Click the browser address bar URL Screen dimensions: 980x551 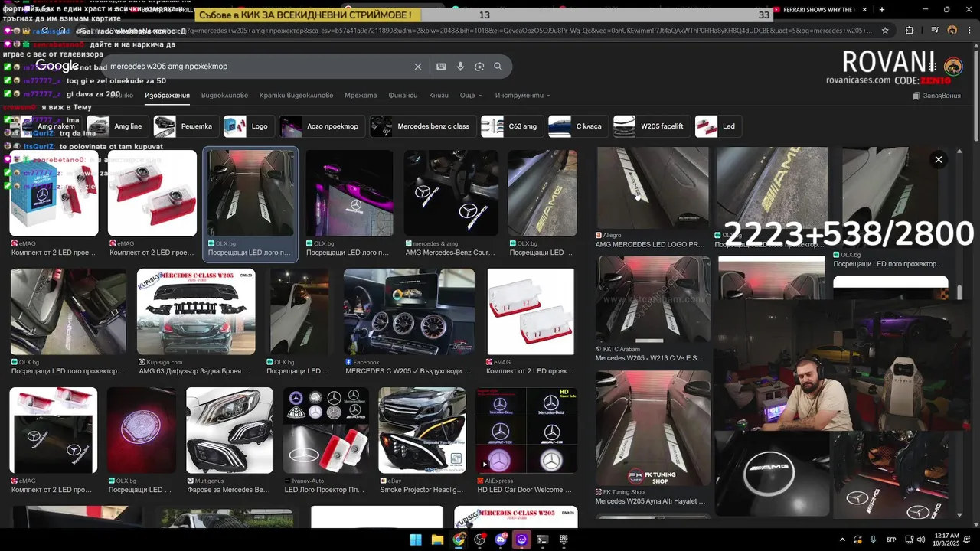pos(490,31)
